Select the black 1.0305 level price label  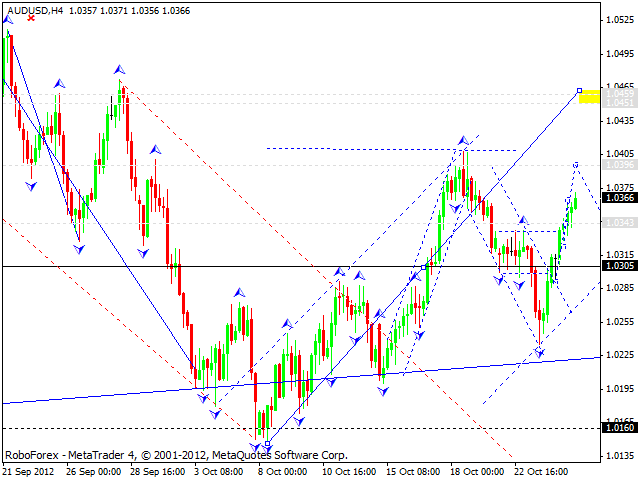619,266
